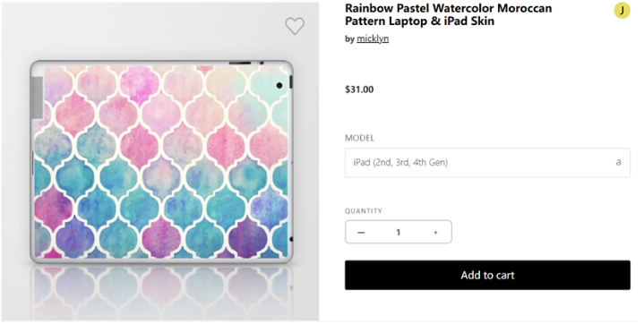Click the QUANTITY label

coord(364,211)
